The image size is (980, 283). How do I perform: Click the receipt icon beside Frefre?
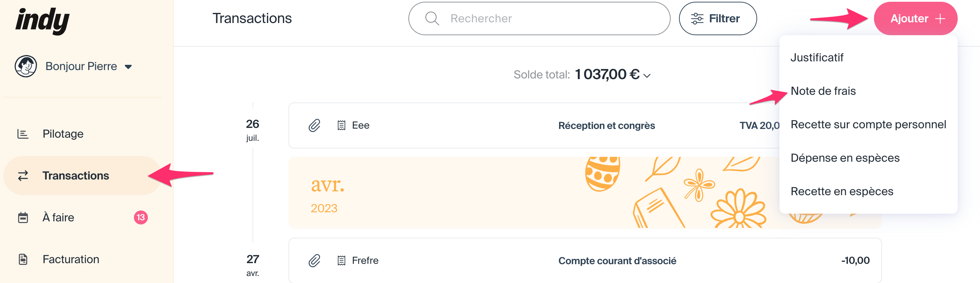[x=341, y=261]
